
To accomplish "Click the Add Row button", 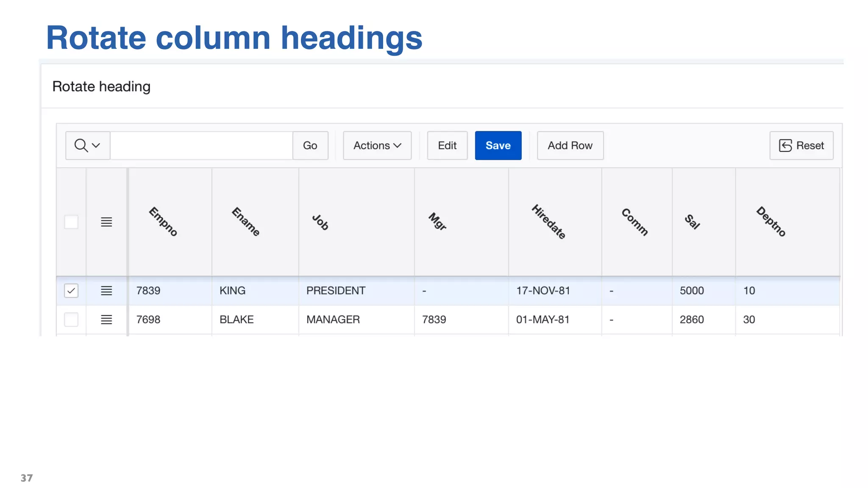I will (570, 145).
